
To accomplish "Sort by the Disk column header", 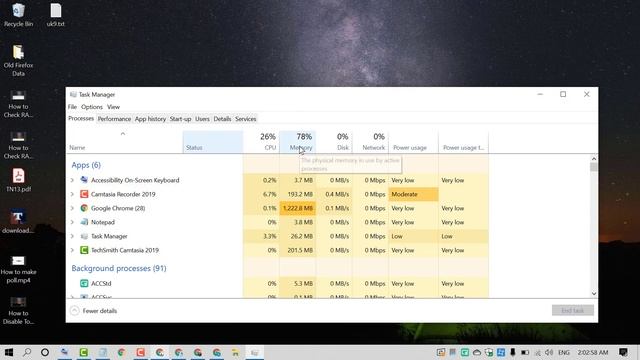I will click(334, 142).
